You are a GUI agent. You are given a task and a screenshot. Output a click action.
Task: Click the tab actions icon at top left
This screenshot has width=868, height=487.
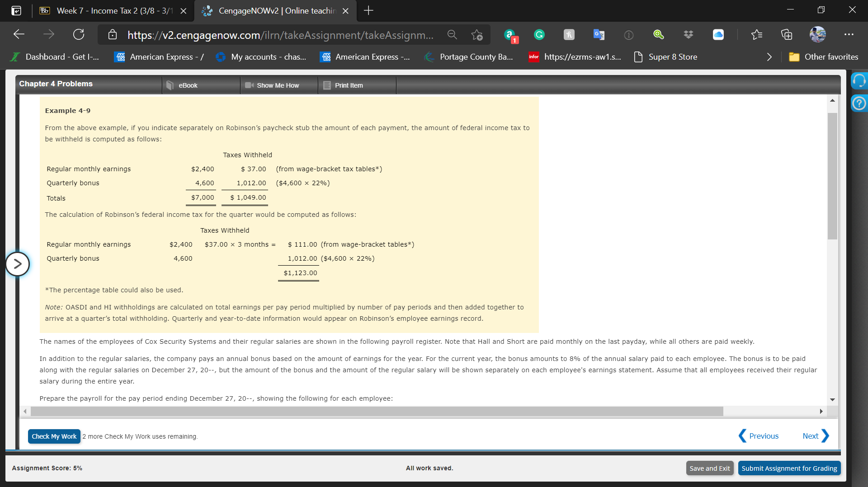(16, 11)
